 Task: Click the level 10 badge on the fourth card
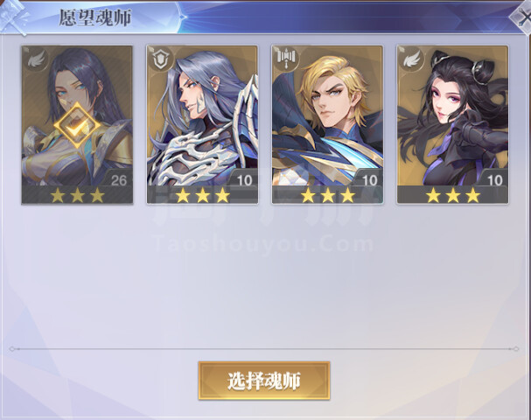click(x=494, y=180)
